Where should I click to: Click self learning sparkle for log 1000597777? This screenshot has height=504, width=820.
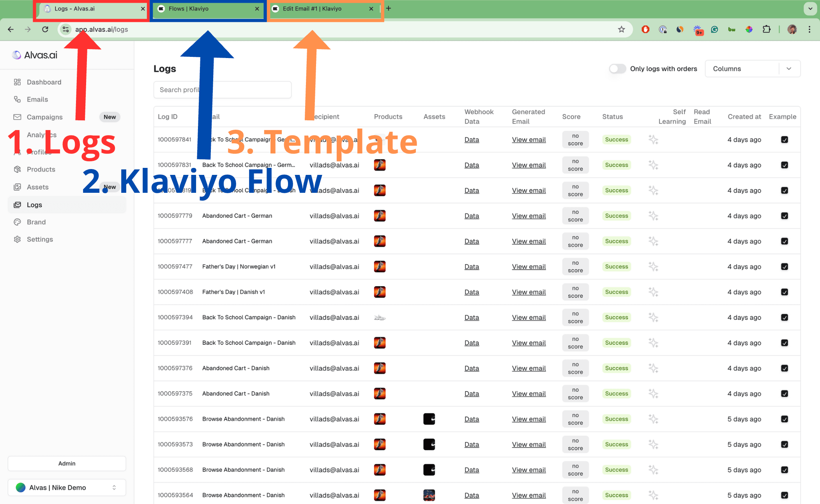[x=653, y=241]
